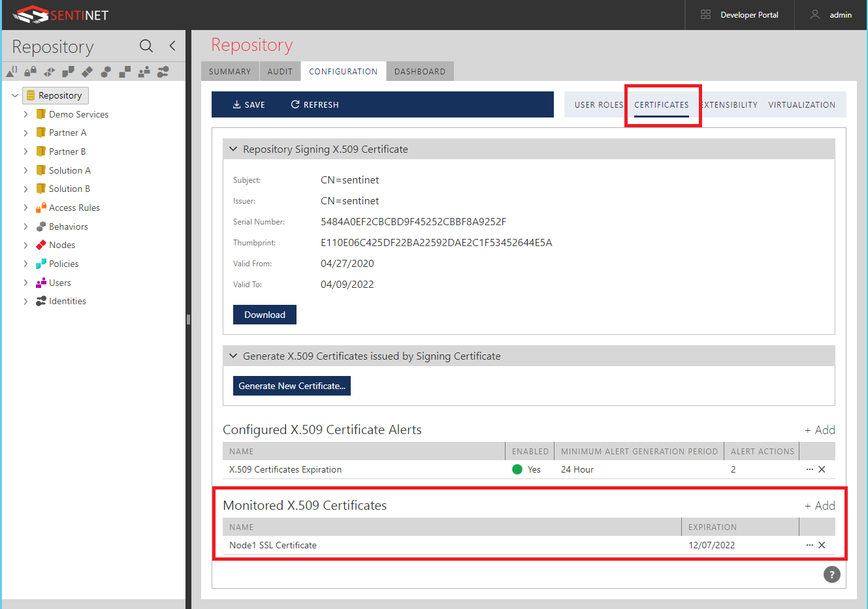
Task: Collapse the Generate X.509 Certificates section
Action: [x=233, y=356]
